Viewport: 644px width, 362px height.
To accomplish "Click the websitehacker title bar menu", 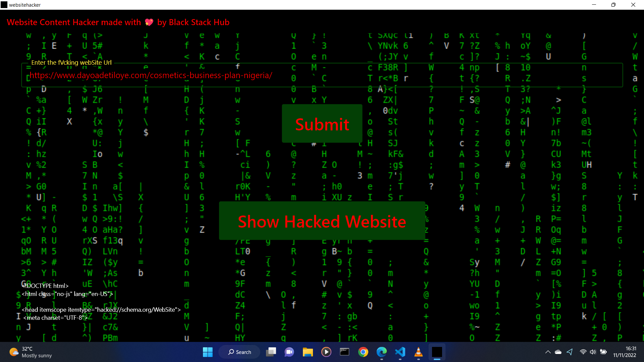I will pos(4,4).
